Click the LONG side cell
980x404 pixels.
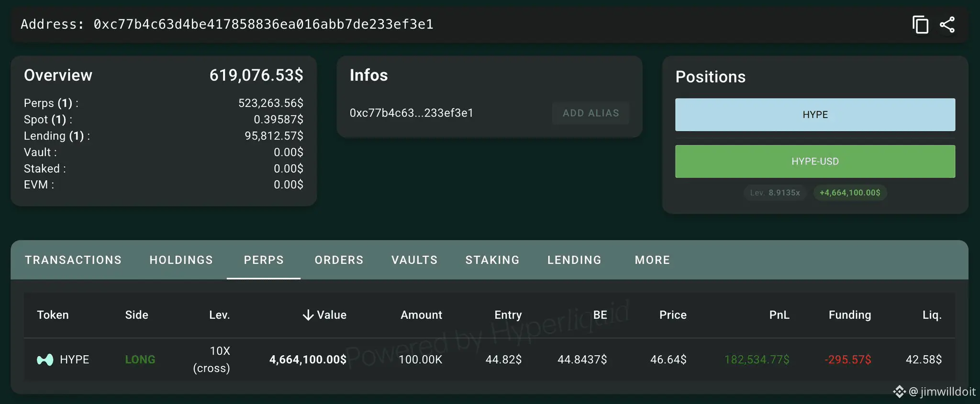tap(140, 360)
